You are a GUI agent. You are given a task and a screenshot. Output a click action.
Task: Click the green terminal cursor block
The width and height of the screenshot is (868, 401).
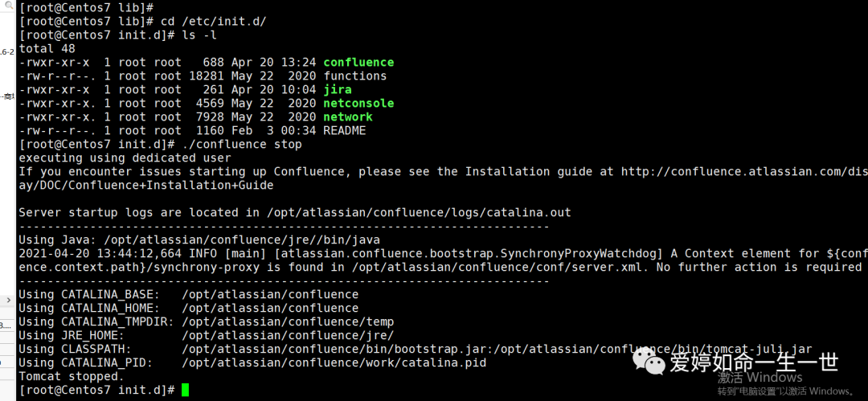coord(185,390)
